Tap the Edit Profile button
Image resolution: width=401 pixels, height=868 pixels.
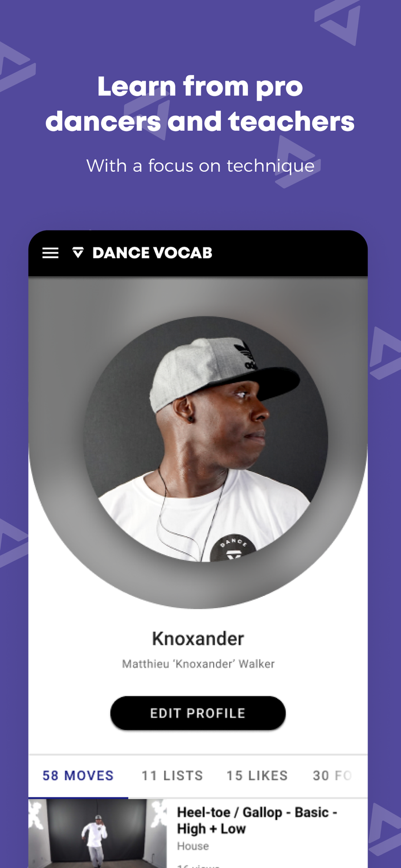coord(198,713)
